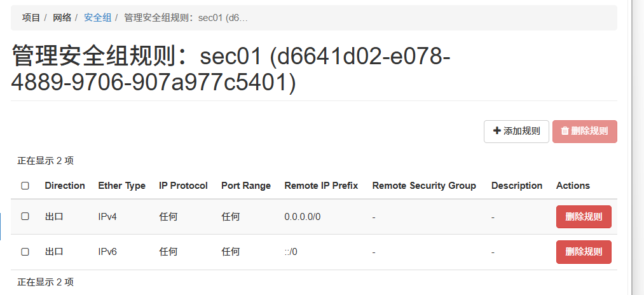
Task: Sort by the IP Protocol column header
Action: pos(183,186)
